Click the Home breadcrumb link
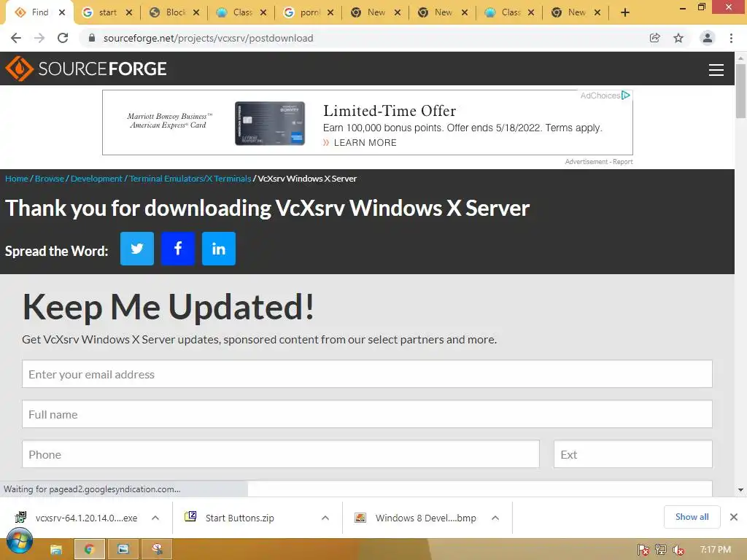Image resolution: width=747 pixels, height=560 pixels. [x=17, y=179]
